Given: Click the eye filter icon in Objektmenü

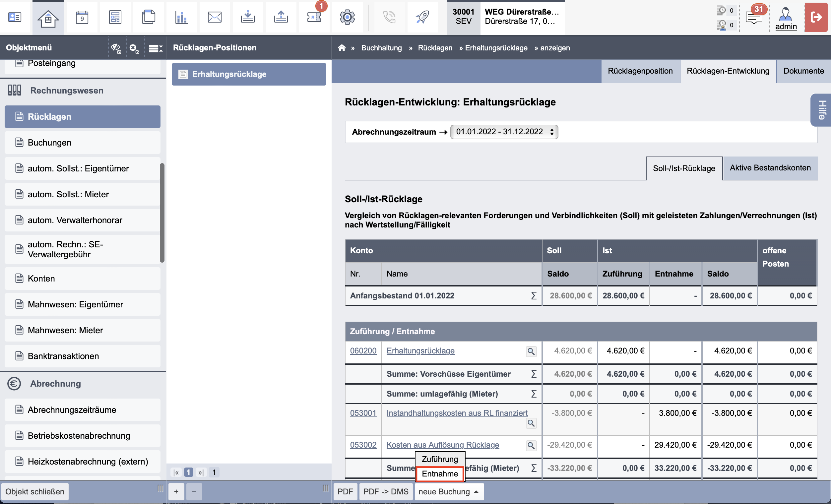Looking at the screenshot, I should tap(116, 48).
